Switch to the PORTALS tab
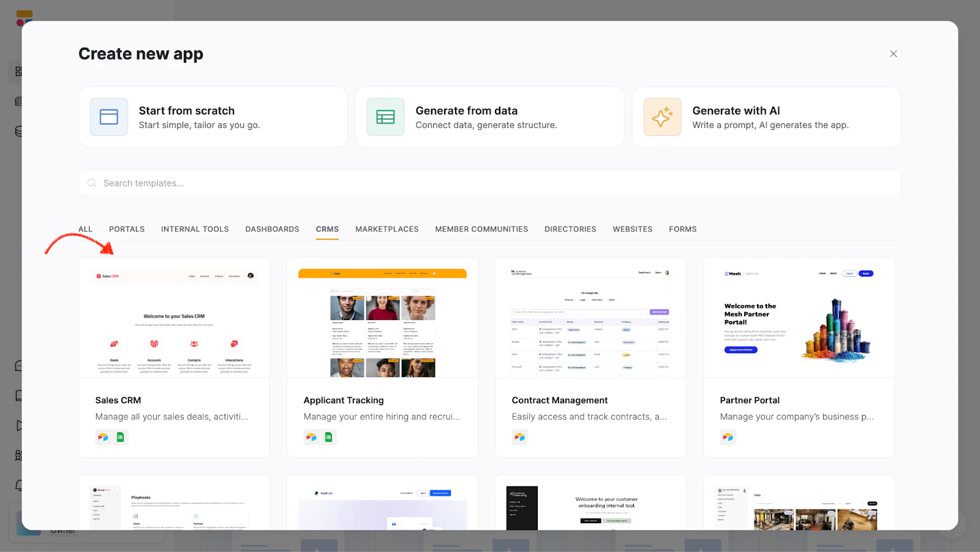The height and width of the screenshot is (552, 980). tap(127, 229)
